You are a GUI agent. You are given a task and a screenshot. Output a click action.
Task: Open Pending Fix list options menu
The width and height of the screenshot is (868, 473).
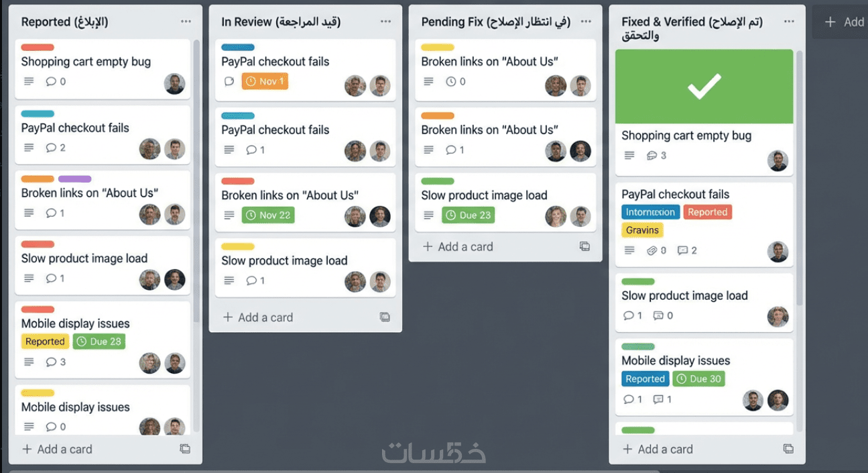tap(586, 21)
